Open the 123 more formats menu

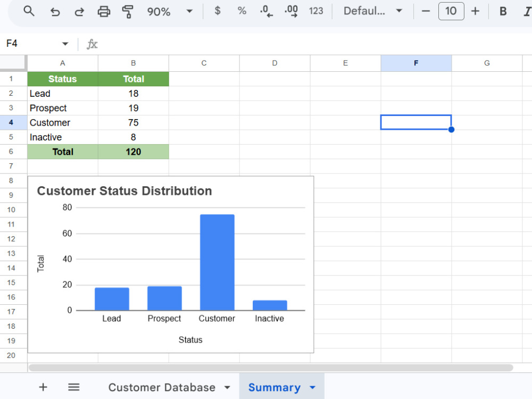316,11
